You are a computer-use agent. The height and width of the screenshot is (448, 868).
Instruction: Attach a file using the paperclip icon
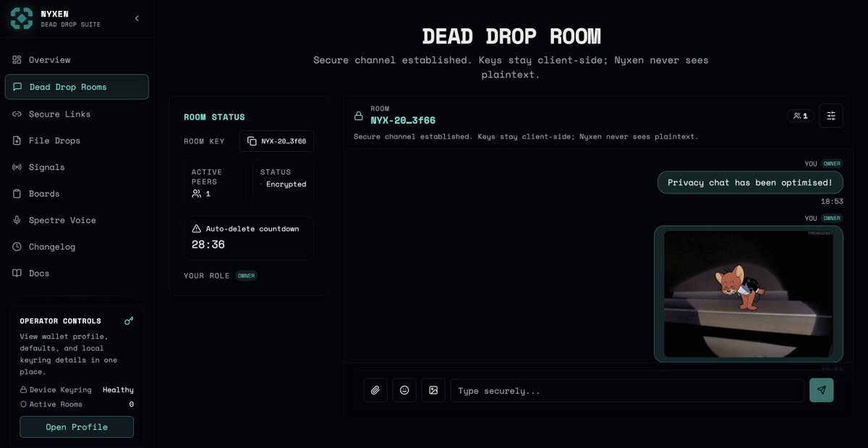pos(375,390)
